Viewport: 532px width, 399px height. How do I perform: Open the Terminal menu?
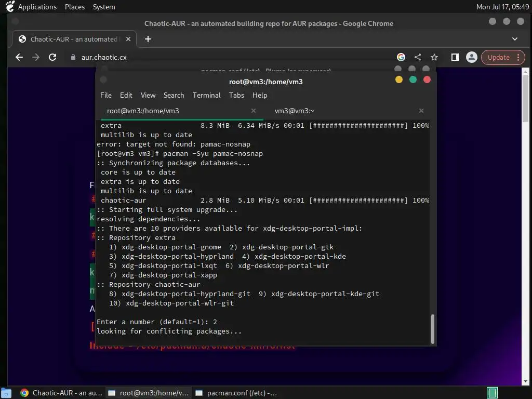coord(207,96)
